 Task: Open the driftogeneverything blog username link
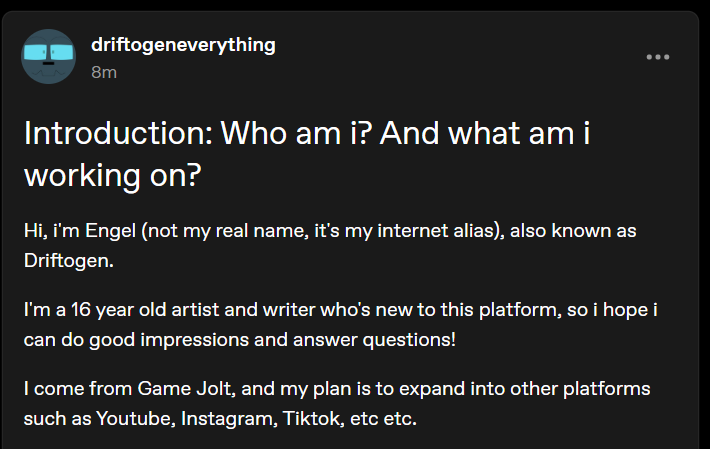[182, 45]
